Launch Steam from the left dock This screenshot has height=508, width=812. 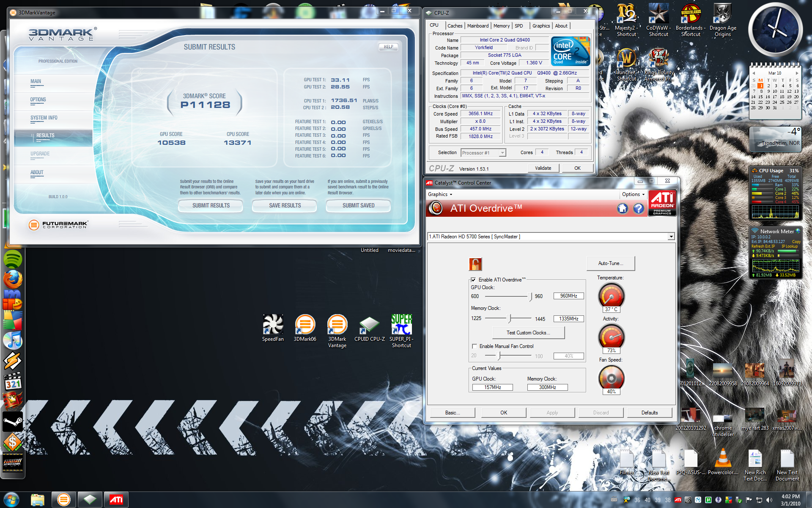pyautogui.click(x=13, y=422)
